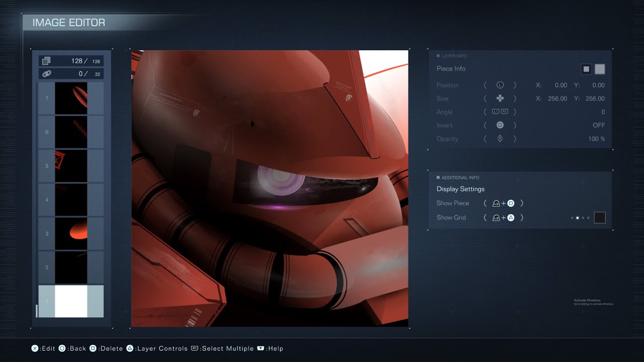Select layer 7 thumbnail
This screenshot has width=644, height=362.
click(71, 99)
